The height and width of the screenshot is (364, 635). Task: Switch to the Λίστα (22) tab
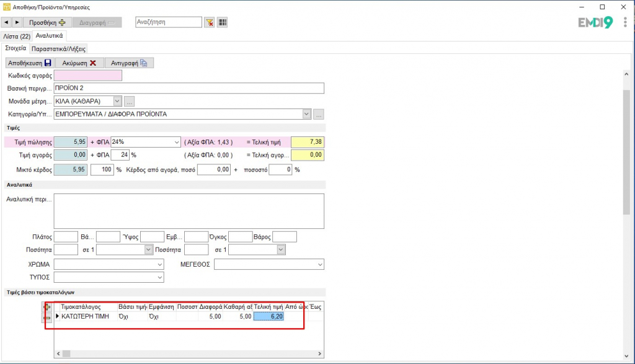17,36
